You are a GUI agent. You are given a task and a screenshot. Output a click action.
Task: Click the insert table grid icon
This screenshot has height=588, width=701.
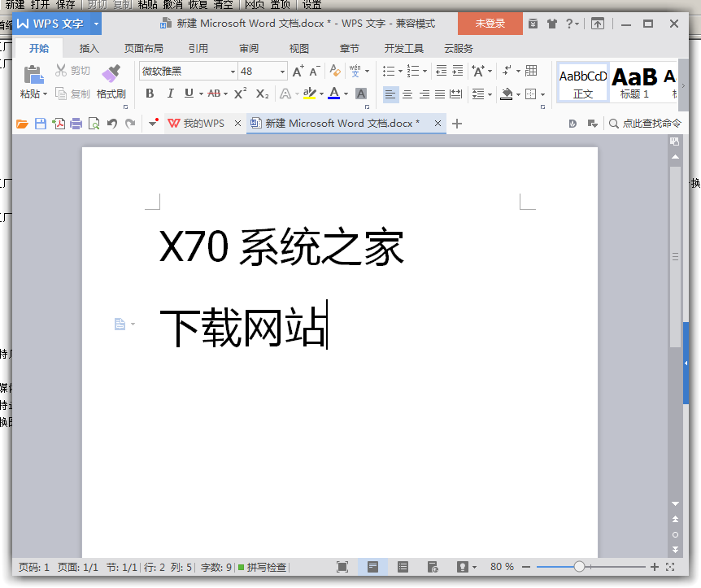pos(531,70)
